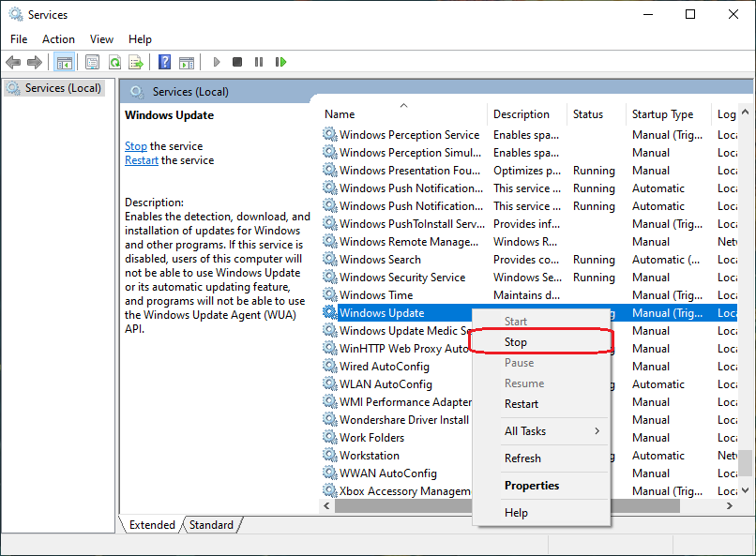
Task: Click the Back arrow in toolbar
Action: [13, 62]
